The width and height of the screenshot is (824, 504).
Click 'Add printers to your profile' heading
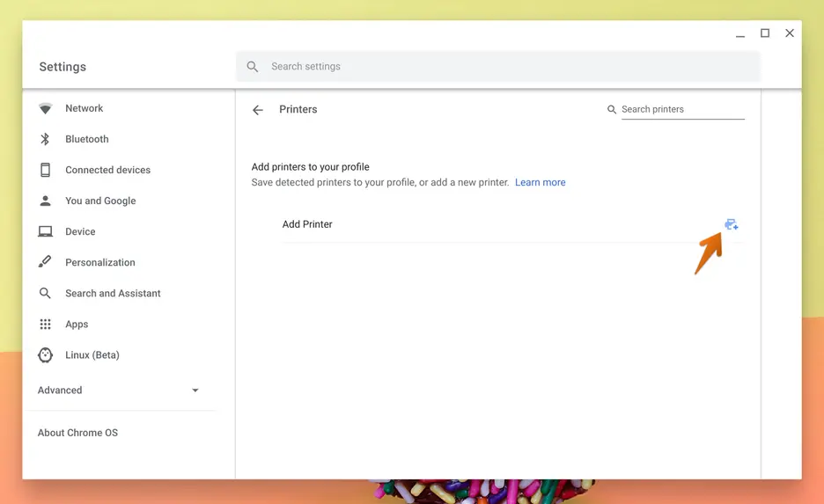[x=310, y=167]
